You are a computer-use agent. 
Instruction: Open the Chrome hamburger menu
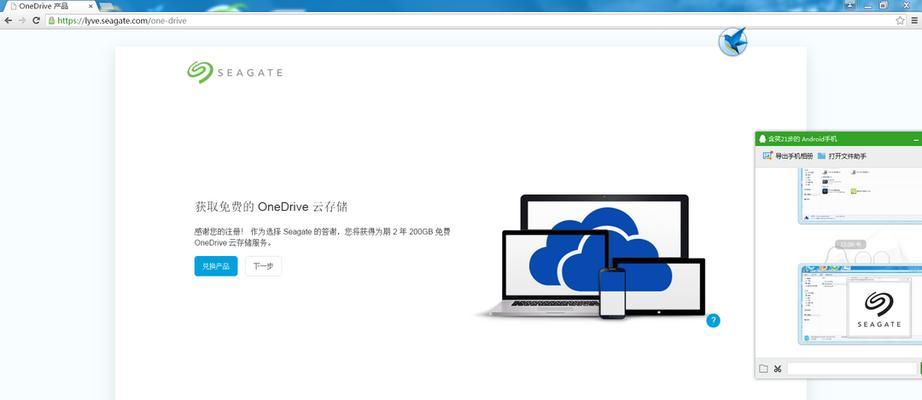[914, 20]
